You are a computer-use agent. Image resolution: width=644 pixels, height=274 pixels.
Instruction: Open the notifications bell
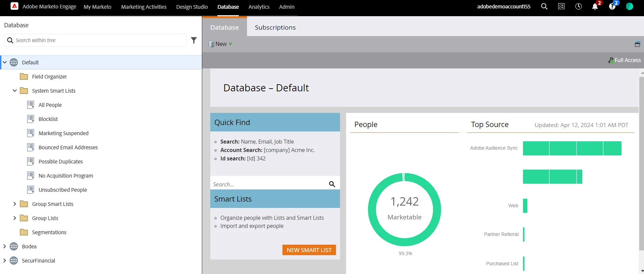tap(595, 7)
